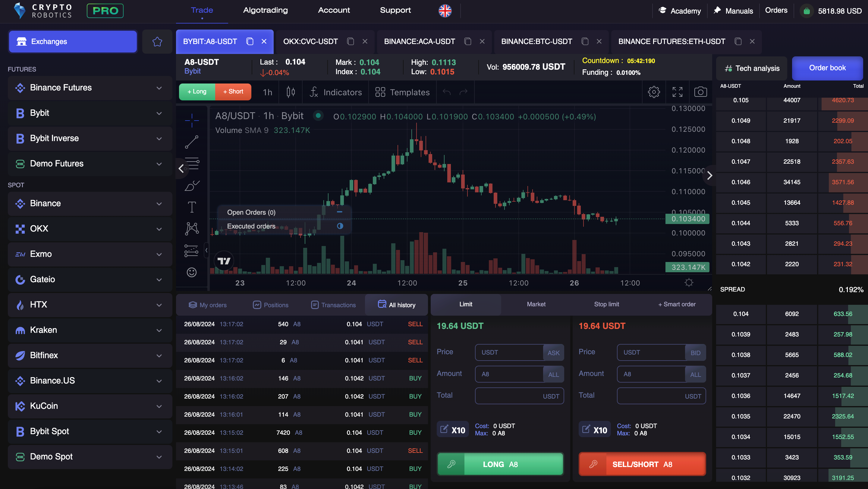Select the Fibonacci lines tool

click(192, 164)
